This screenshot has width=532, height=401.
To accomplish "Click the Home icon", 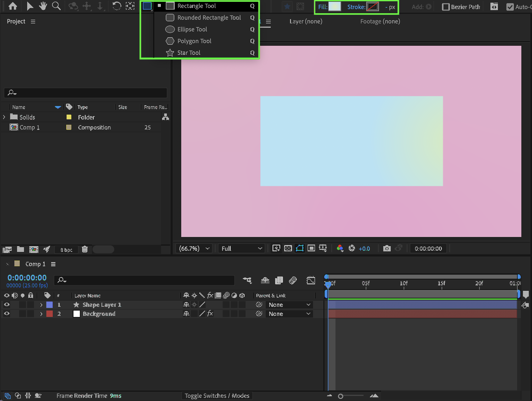I will click(x=13, y=6).
